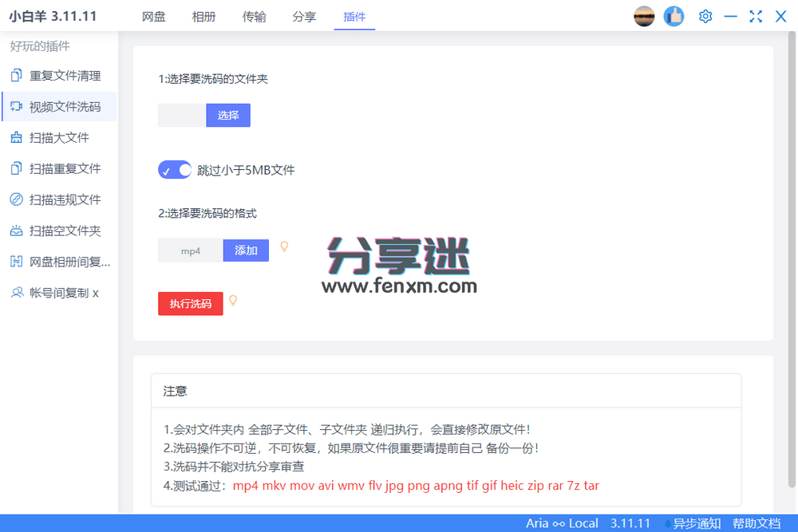The width and height of the screenshot is (798, 532).
Task: Open the 分享 tab
Action: click(304, 16)
